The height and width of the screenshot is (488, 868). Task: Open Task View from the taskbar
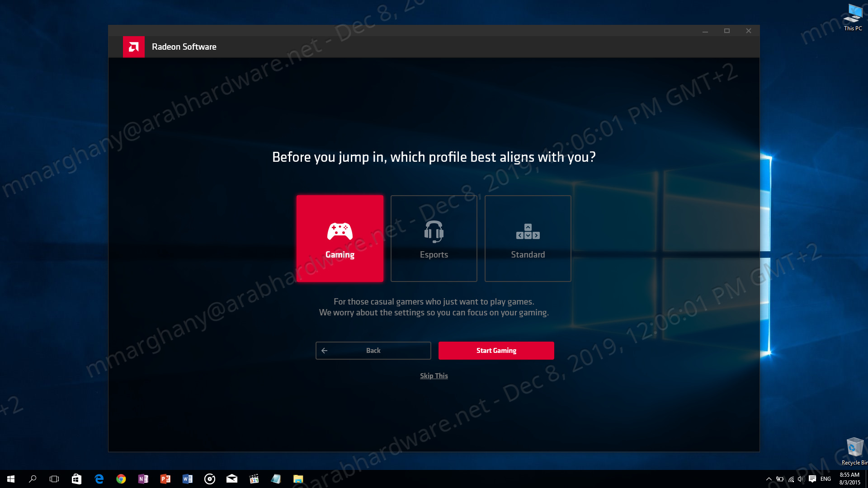point(54,479)
